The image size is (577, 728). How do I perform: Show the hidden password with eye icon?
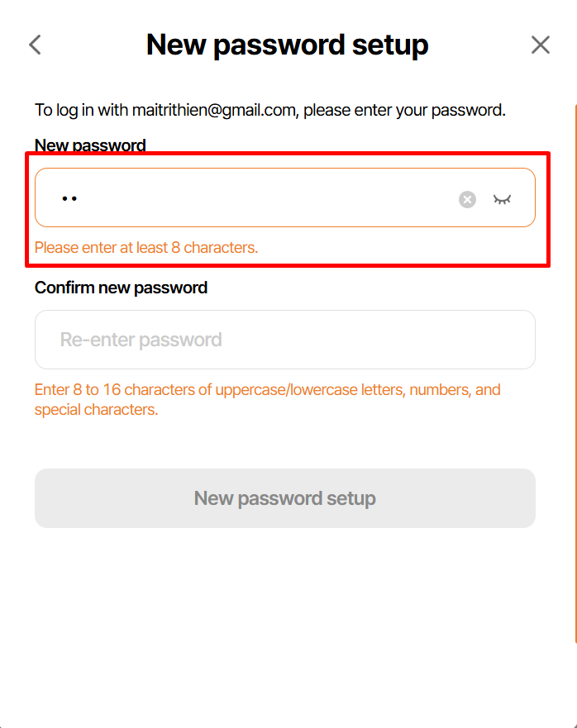coord(503,199)
